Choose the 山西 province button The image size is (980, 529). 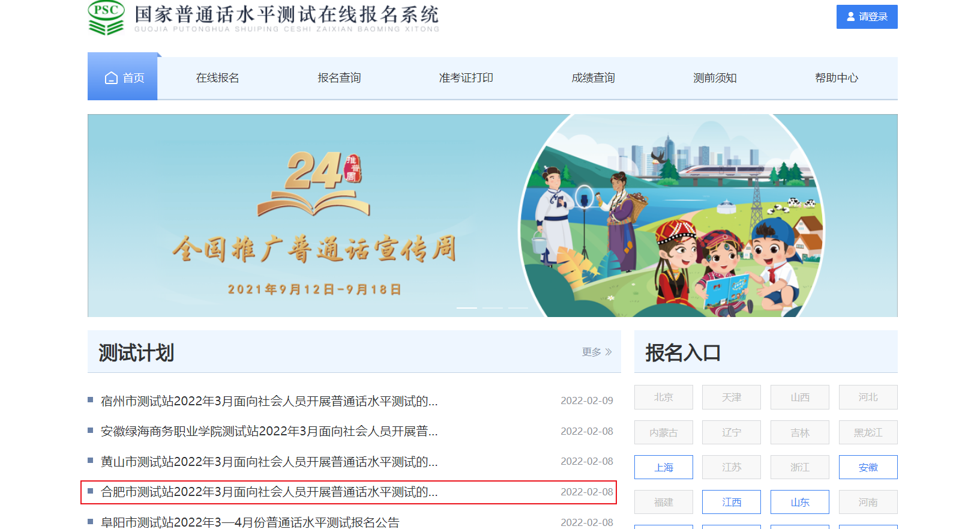coord(800,398)
